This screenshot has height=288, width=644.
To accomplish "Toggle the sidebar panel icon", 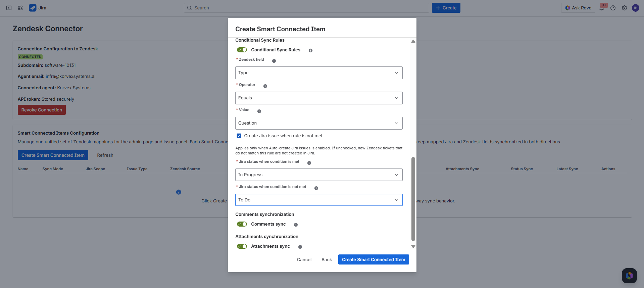I will pos(9,8).
